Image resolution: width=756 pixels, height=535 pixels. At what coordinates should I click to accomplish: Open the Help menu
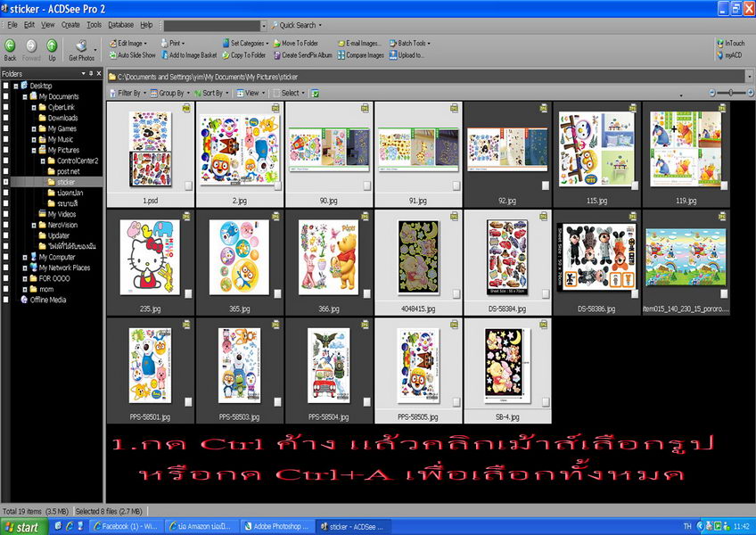coord(146,25)
